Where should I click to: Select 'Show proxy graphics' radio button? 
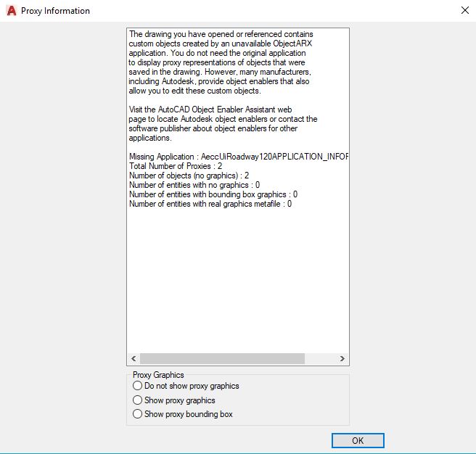pyautogui.click(x=138, y=400)
